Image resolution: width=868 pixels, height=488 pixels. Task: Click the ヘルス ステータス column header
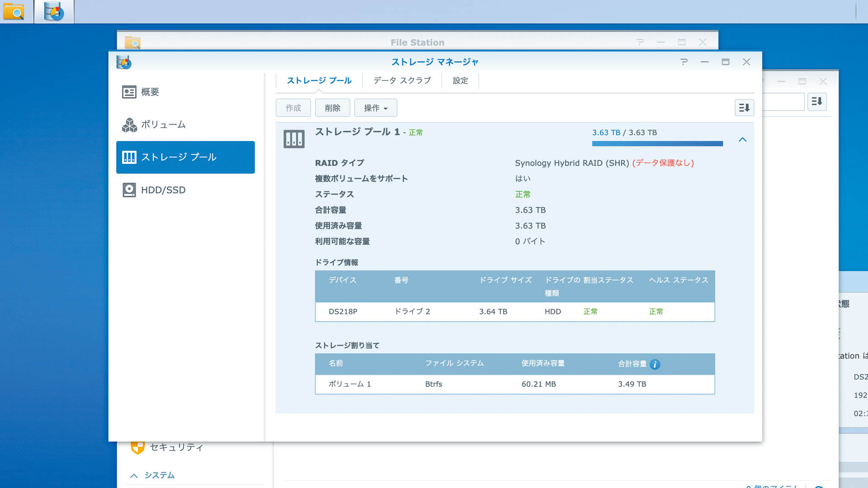click(679, 280)
